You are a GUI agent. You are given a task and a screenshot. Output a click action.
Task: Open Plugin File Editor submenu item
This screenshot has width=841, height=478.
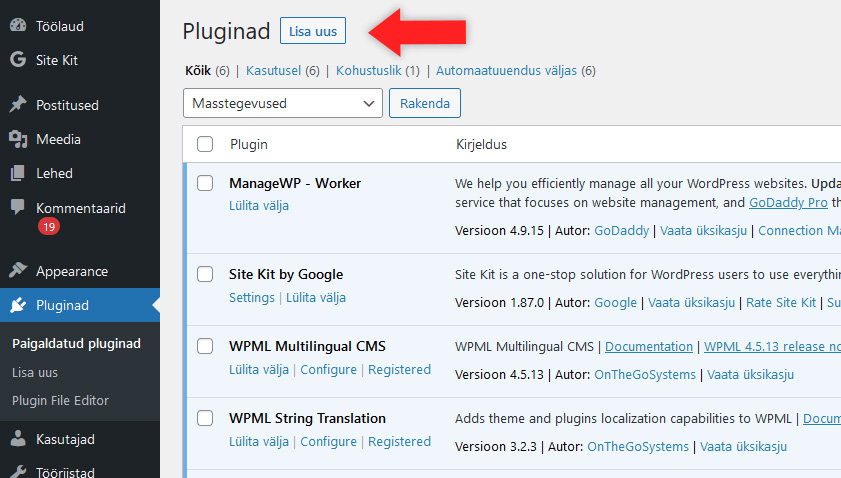click(x=60, y=400)
